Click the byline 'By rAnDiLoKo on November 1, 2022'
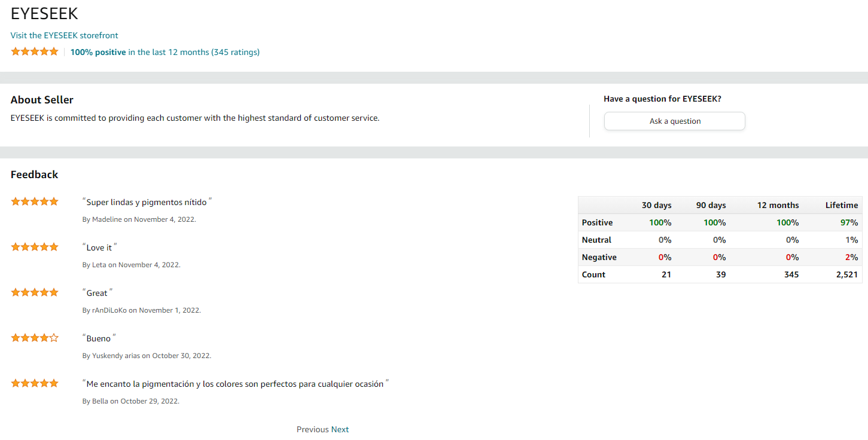This screenshot has width=868, height=440. click(142, 310)
